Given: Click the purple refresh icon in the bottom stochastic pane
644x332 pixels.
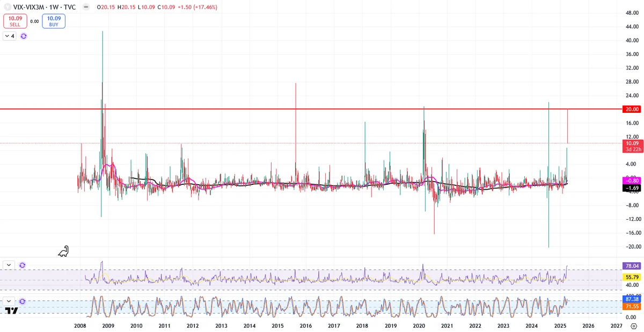Looking at the screenshot, I should [x=23, y=301].
